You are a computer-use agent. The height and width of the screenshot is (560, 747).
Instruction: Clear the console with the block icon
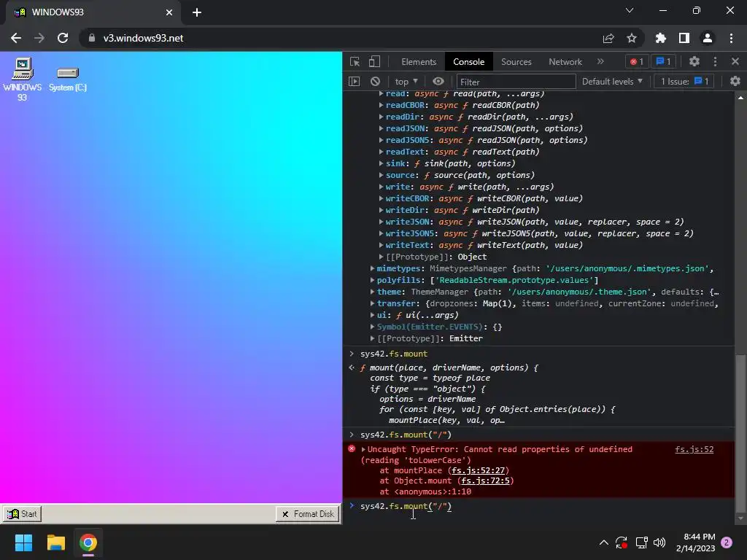point(376,82)
